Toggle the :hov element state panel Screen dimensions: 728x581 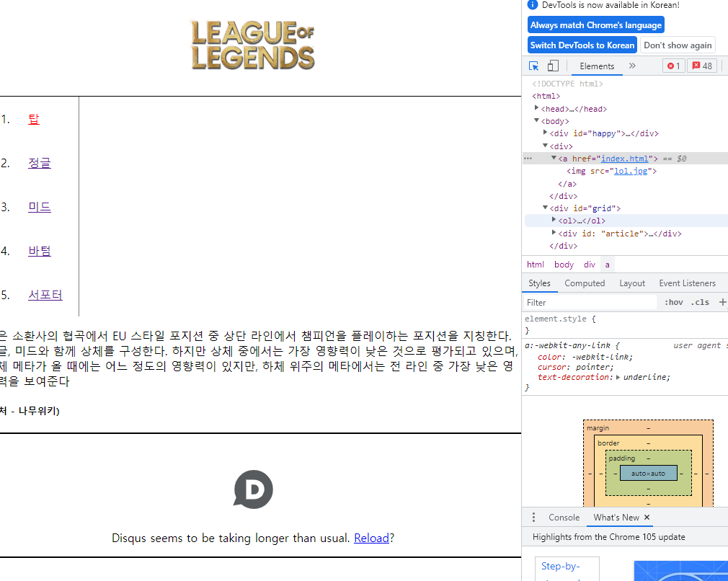[673, 302]
